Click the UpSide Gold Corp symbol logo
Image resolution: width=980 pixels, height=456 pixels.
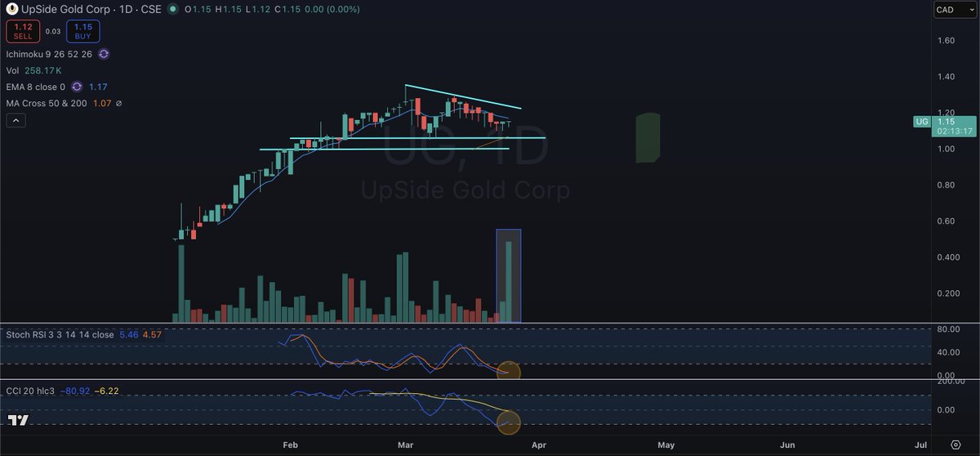pos(13,9)
